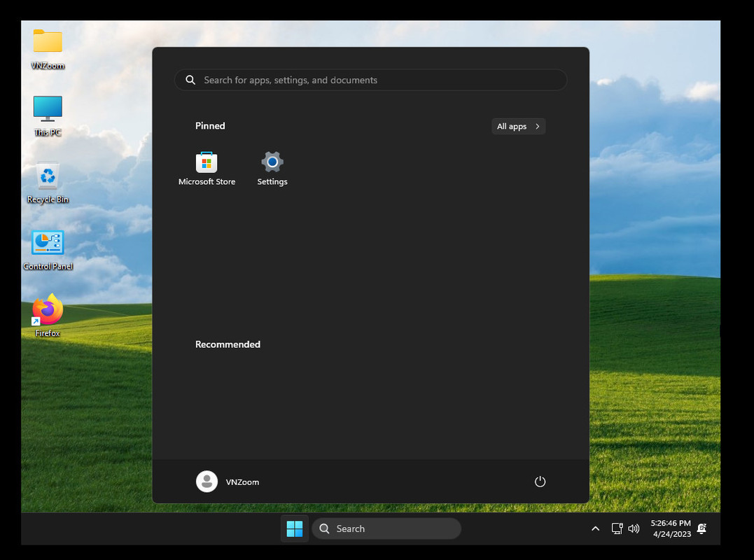This screenshot has height=560, width=754.
Task: Select the Recycle Bin desktop icon
Action: pyautogui.click(x=48, y=183)
